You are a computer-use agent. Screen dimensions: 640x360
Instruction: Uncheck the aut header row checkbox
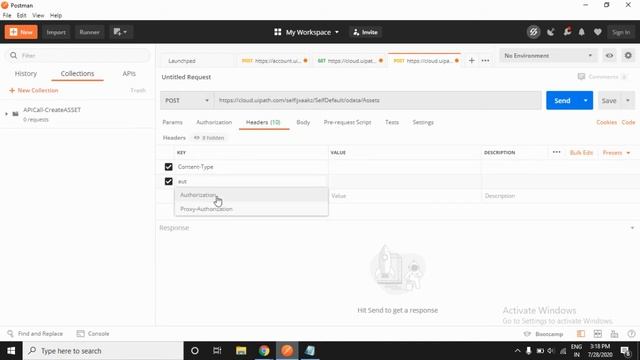click(169, 181)
